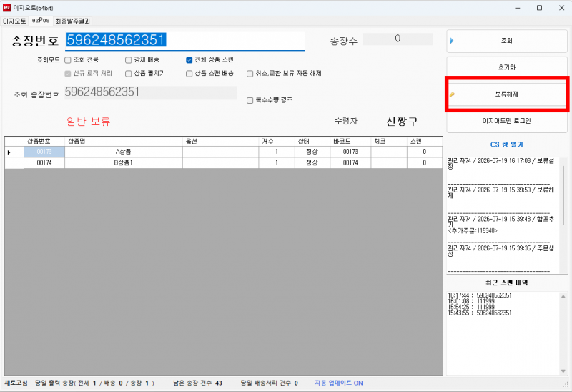The width and height of the screenshot is (572, 392).
Task: Click 바코드 cell 00174
Action: click(350, 163)
